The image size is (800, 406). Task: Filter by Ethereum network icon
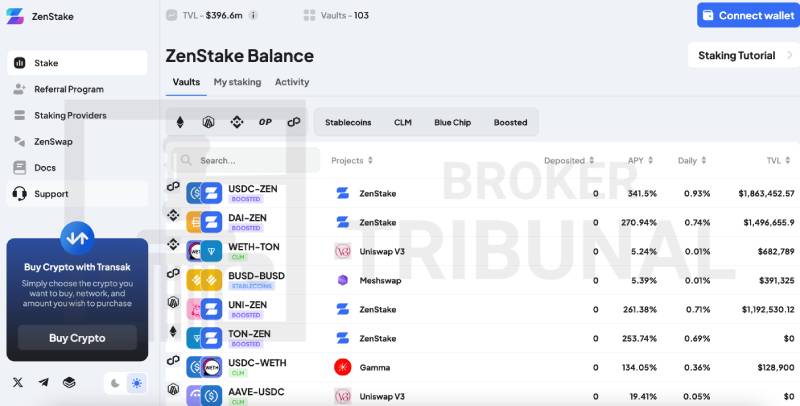(x=180, y=122)
